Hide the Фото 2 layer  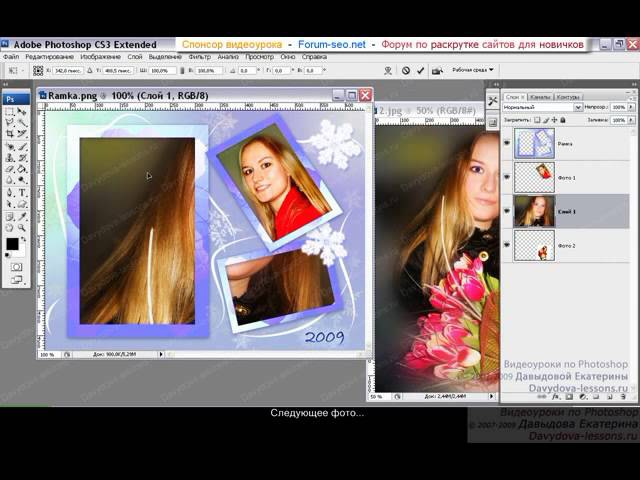pyautogui.click(x=507, y=245)
